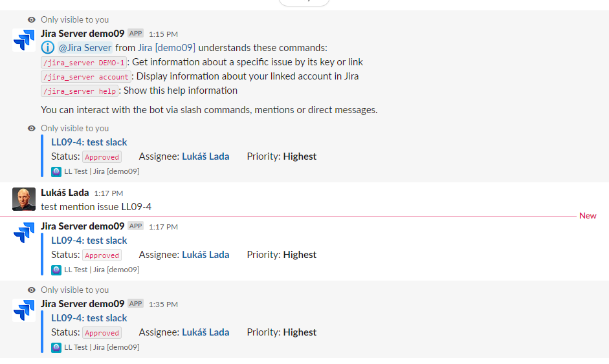Viewport: 609px width, 364px height.
Task: Click the Lukáš Lada sender name
Action: [x=65, y=193]
